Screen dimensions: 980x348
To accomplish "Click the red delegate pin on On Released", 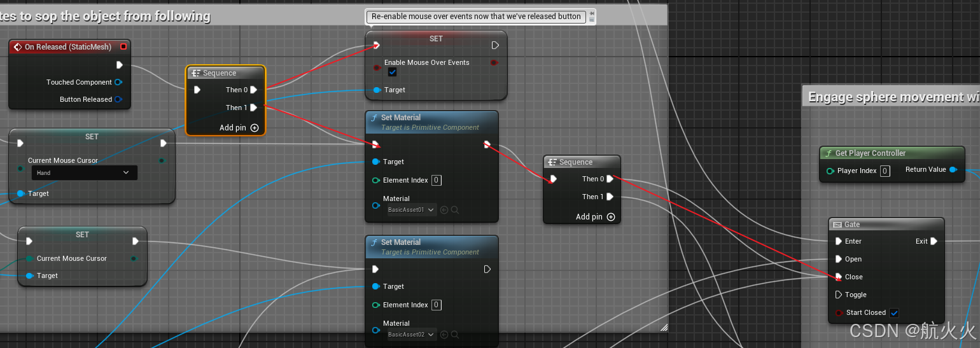I will point(123,46).
